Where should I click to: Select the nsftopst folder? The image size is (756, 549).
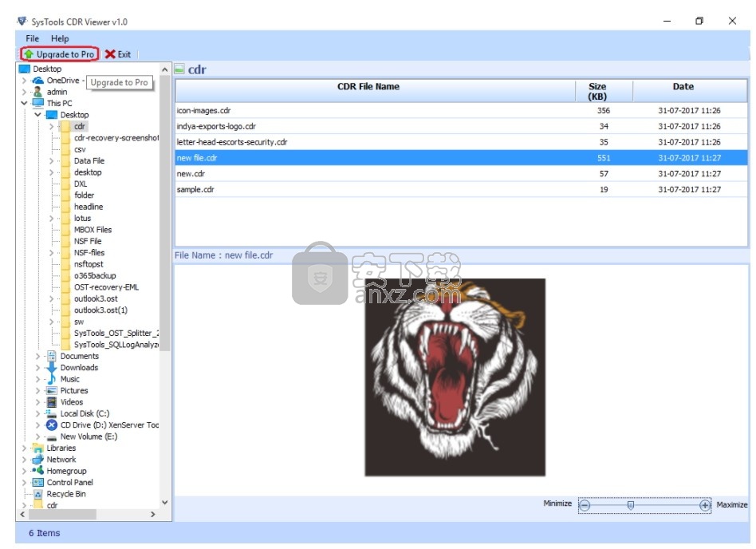coord(89,264)
